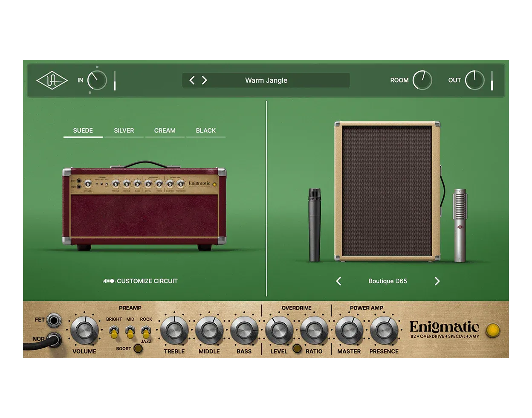Plug into the NOR input jack

(x=54, y=340)
